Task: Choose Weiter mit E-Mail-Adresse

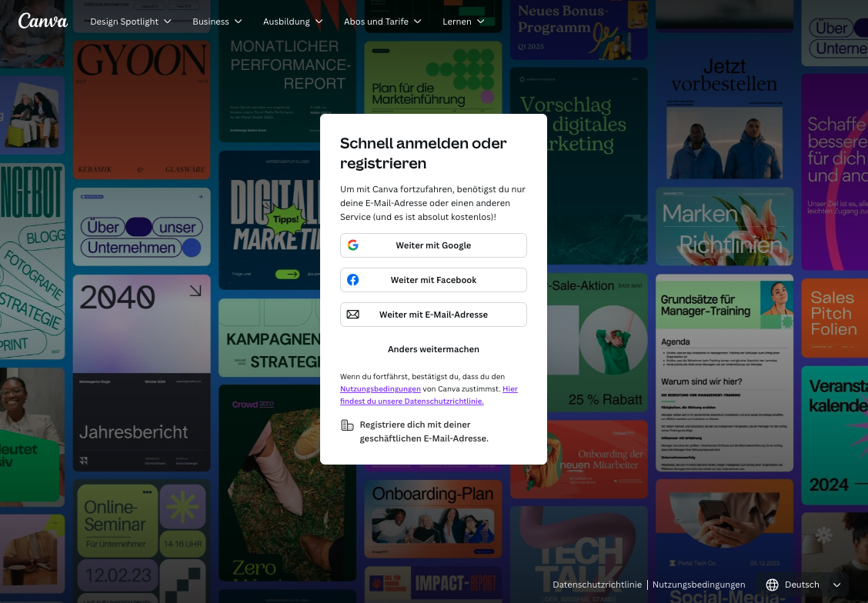Action: click(x=433, y=315)
